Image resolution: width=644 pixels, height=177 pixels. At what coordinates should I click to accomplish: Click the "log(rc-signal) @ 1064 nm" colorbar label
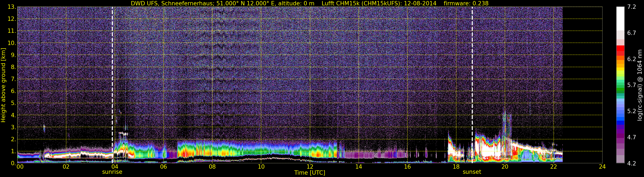pos(640,85)
